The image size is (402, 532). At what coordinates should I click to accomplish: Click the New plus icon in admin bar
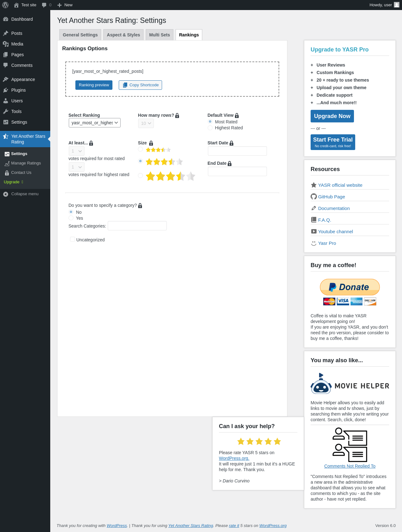59,5
